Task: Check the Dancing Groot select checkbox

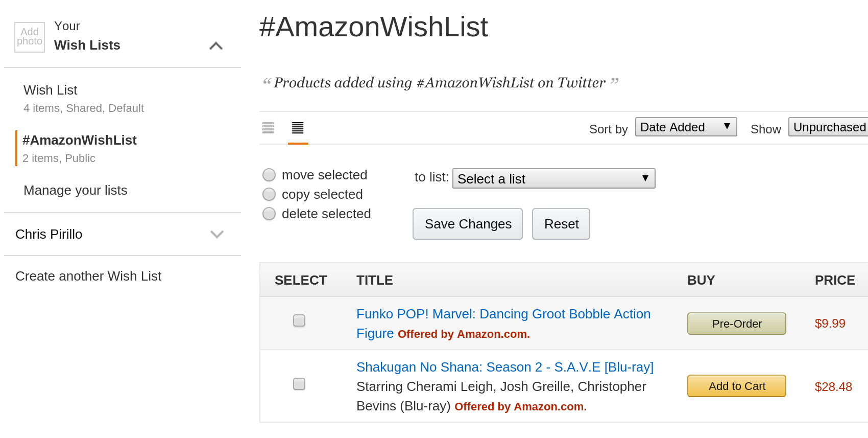Action: coord(299,320)
